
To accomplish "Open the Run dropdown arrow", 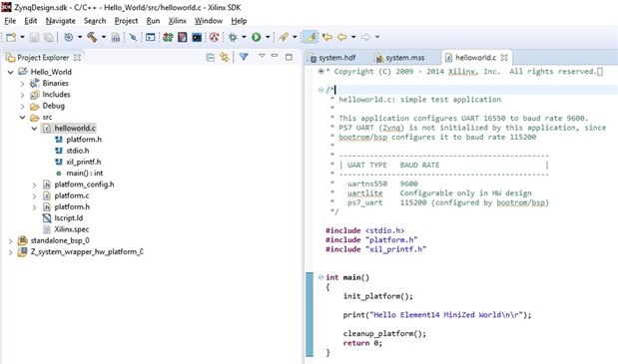I will [x=268, y=37].
